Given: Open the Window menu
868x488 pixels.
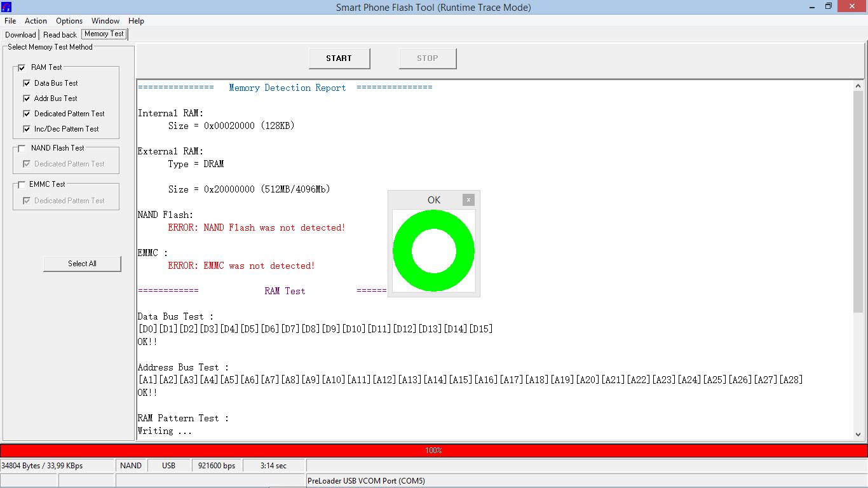Looking at the screenshot, I should [x=105, y=21].
